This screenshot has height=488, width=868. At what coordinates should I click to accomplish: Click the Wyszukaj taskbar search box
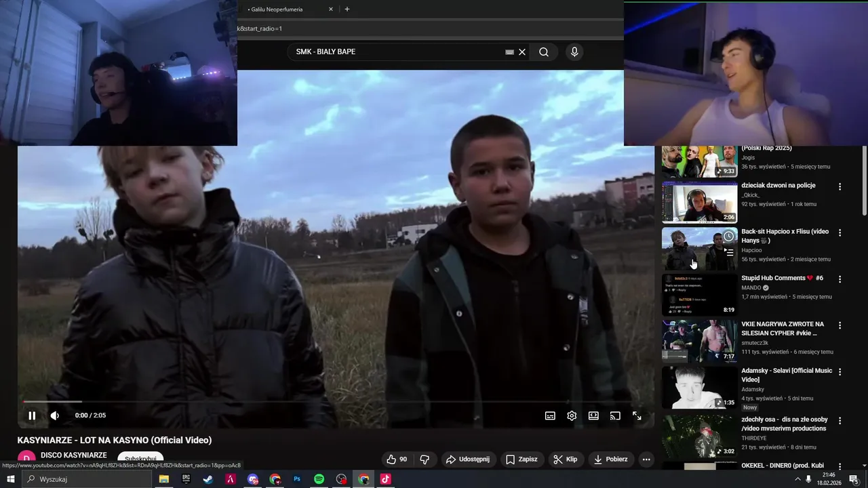(87, 479)
